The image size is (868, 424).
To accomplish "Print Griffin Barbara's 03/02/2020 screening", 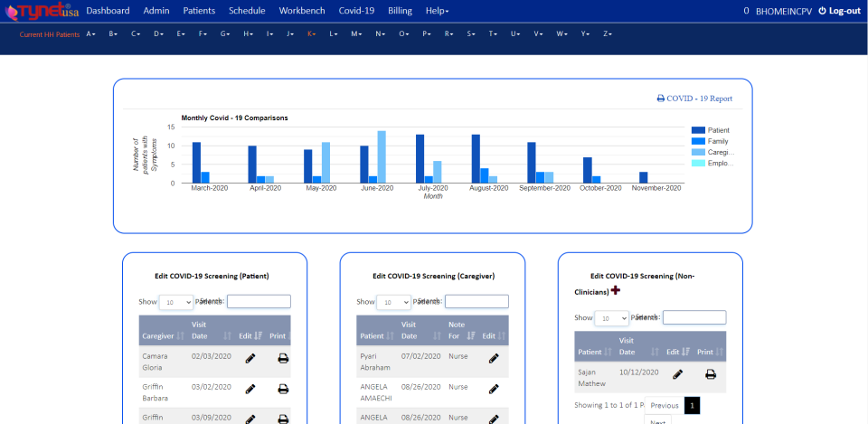I will (283, 389).
